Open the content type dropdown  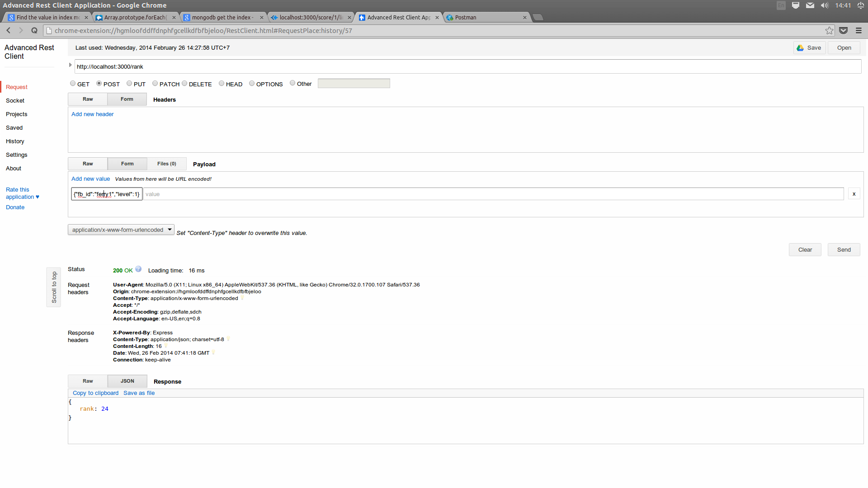tap(121, 230)
